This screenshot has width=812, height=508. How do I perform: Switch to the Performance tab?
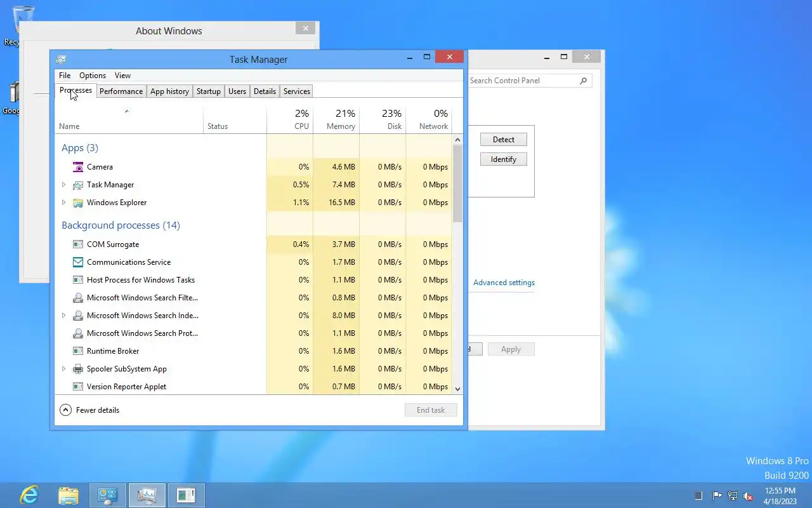tap(121, 91)
